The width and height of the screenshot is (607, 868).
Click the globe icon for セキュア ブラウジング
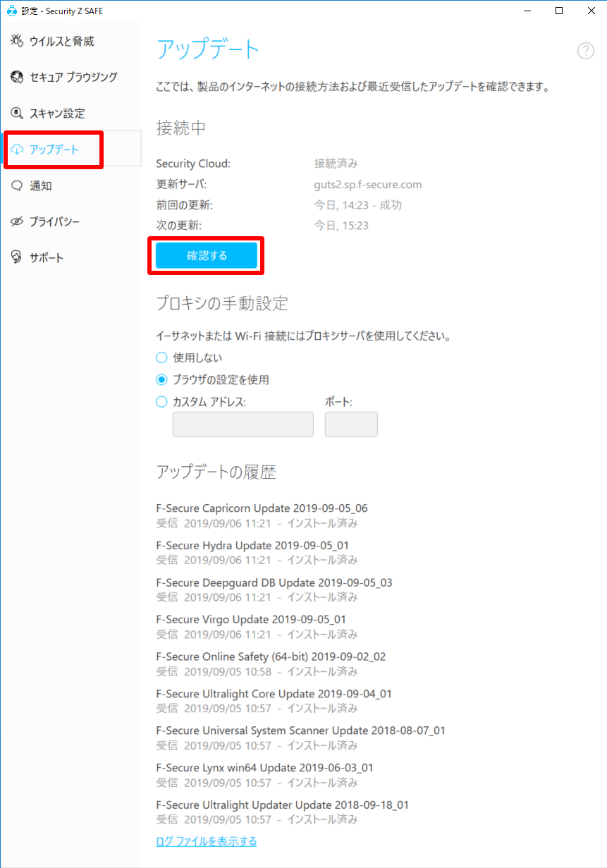pos(17,77)
